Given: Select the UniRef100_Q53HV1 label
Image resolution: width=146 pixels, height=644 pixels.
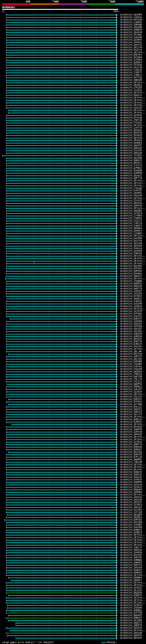Looking at the screenshot, I should pyautogui.click(x=131, y=85).
